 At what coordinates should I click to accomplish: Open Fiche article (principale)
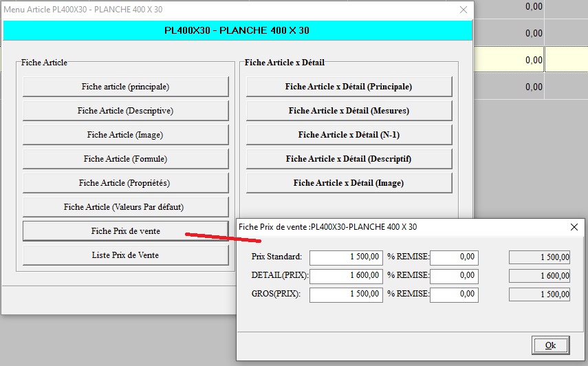coord(125,87)
